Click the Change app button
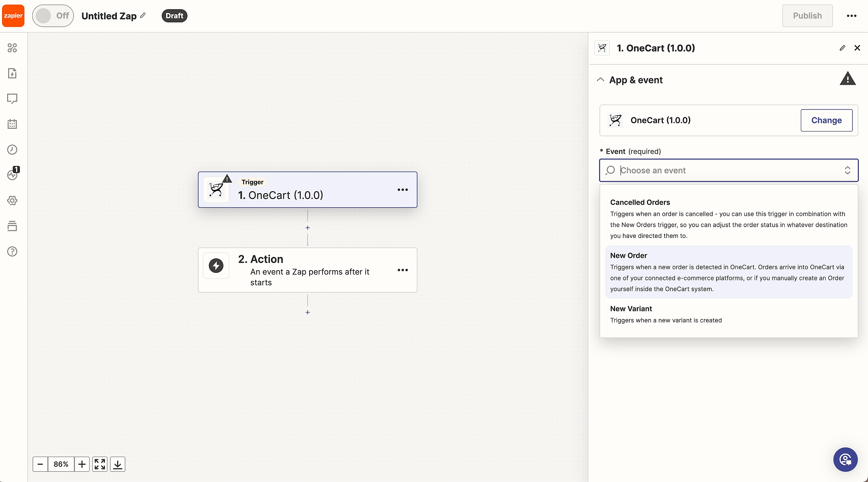 click(826, 120)
